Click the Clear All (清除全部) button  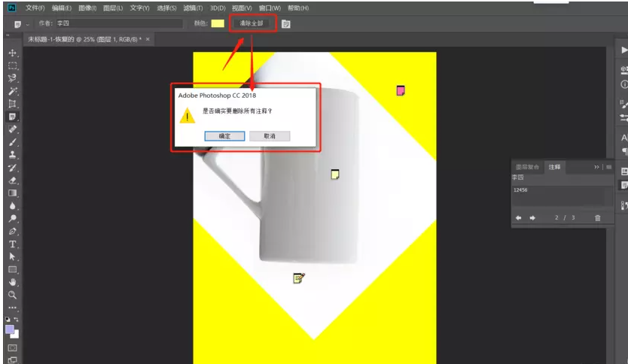pyautogui.click(x=252, y=23)
